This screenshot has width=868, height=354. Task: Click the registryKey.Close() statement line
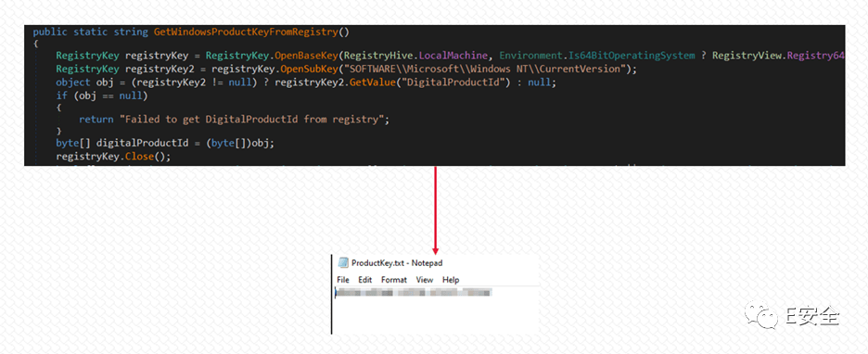(113, 157)
